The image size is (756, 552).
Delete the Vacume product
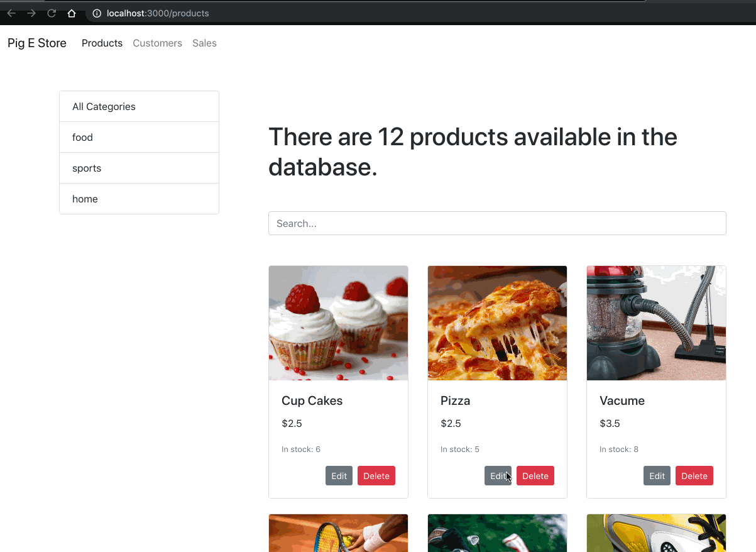[694, 476]
